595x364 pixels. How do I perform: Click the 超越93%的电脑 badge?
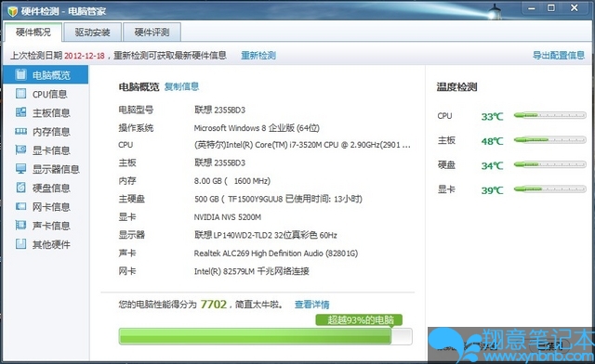360,320
